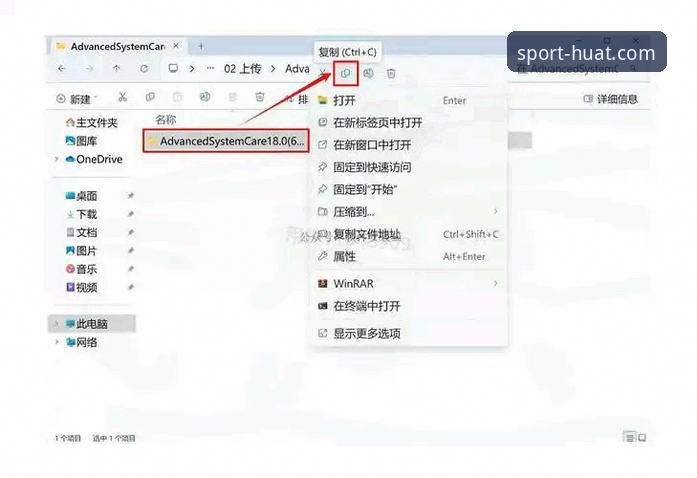Expand the 此电脑 tree chevron

tap(56, 324)
